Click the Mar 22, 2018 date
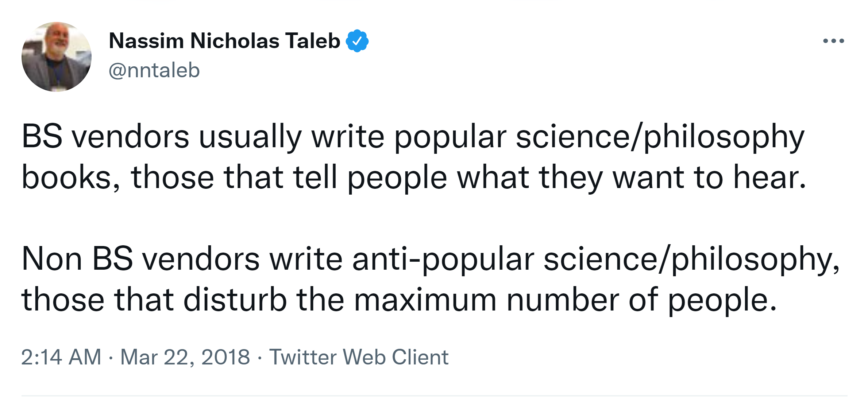 click(185, 357)
